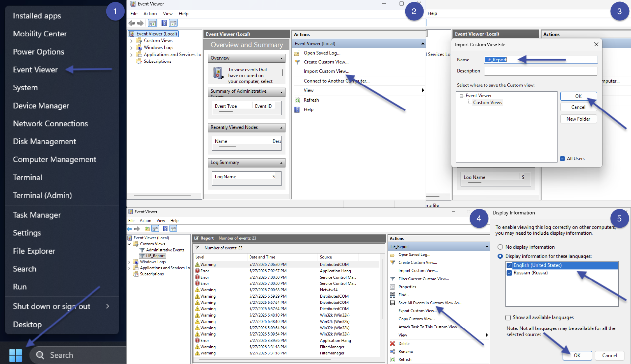The height and width of the screenshot is (364, 631).
Task: Click New Folder button in Import dialog
Action: click(x=578, y=119)
